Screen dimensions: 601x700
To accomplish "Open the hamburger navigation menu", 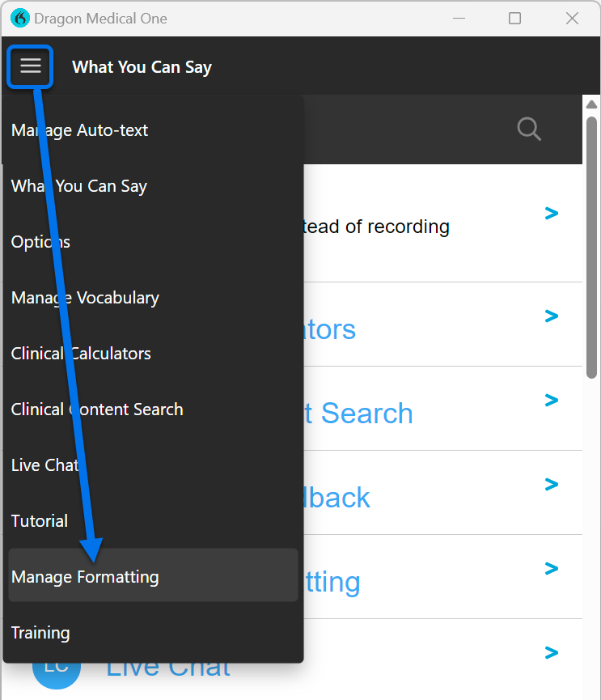I will 30,66.
